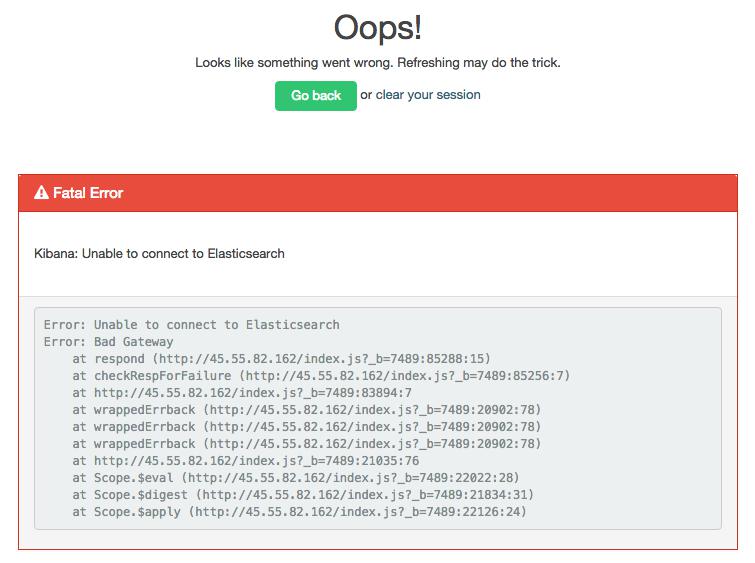Image resolution: width=755 pixels, height=563 pixels.
Task: Click the last wrappedErrback stack line
Action: pos(306,444)
